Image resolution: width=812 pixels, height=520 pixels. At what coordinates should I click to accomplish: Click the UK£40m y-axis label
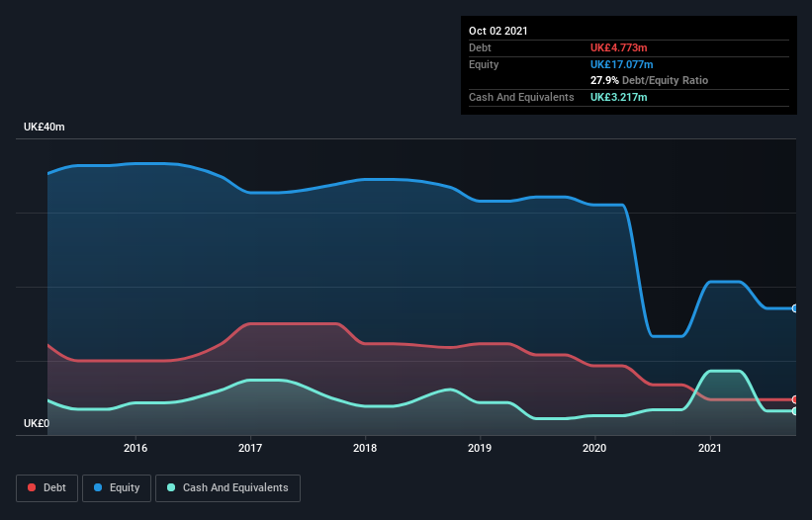pyautogui.click(x=45, y=127)
